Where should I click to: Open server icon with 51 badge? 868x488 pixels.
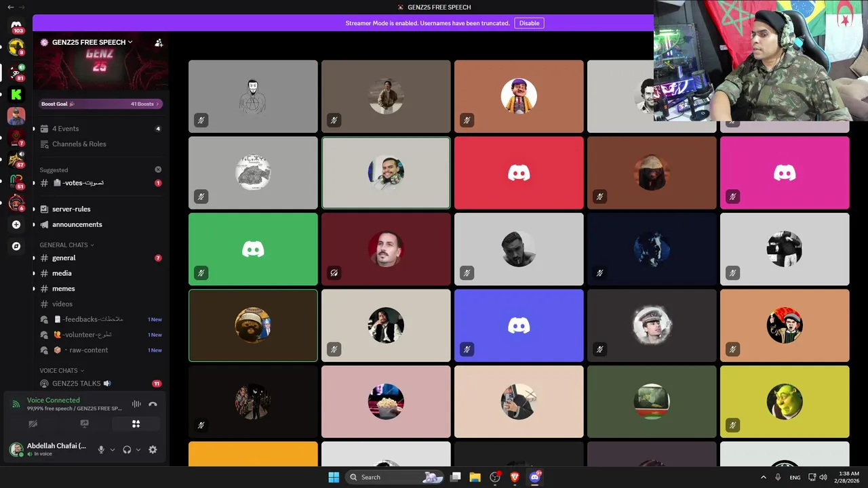tap(16, 182)
